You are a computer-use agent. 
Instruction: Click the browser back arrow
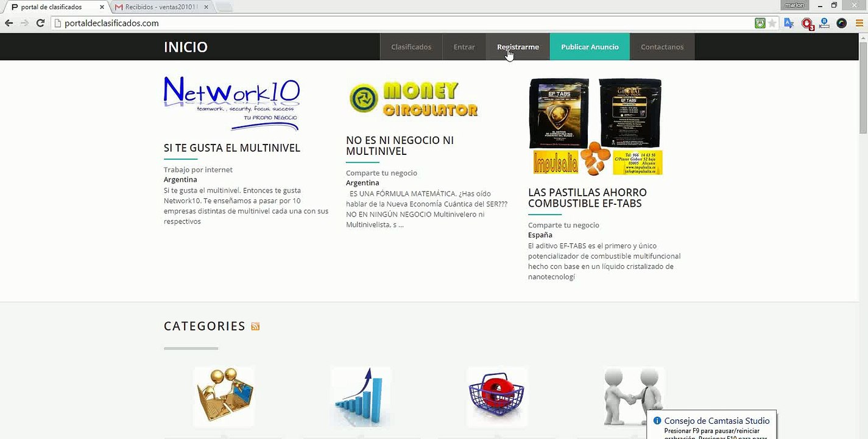[9, 23]
